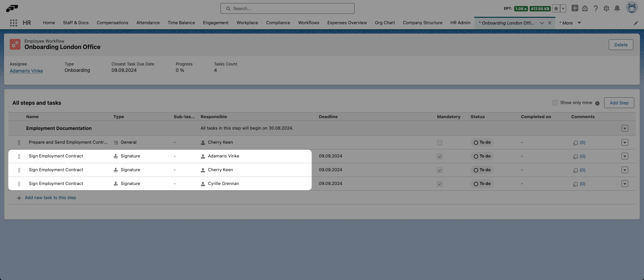Click the company logo in top-left

click(12, 8)
